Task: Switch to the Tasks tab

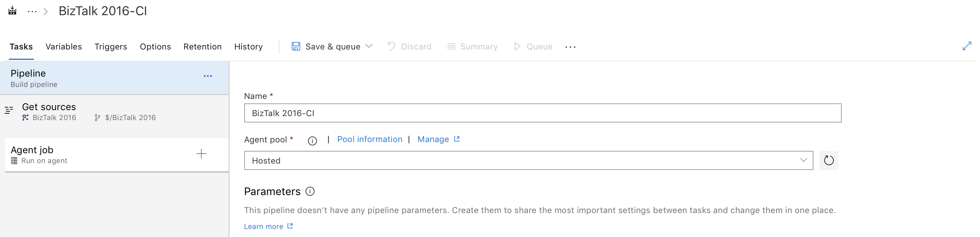Action: 21,47
